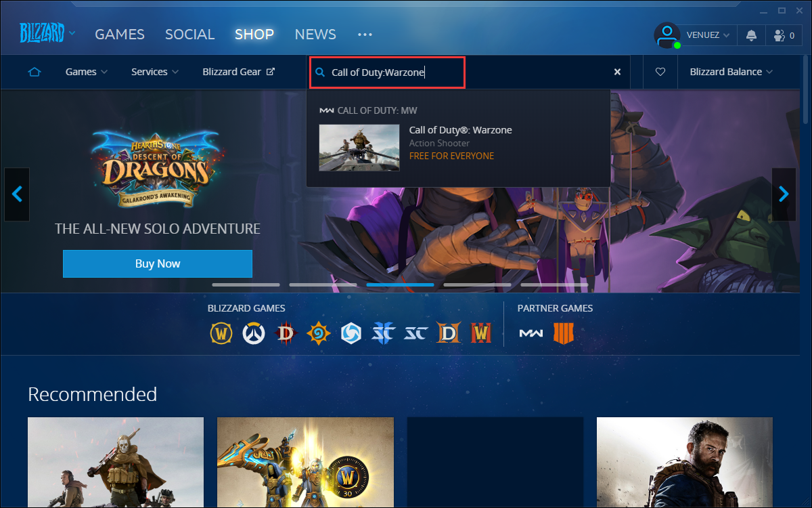Switch to the SOCIAL tab
The height and width of the screenshot is (508, 812).
(x=189, y=34)
